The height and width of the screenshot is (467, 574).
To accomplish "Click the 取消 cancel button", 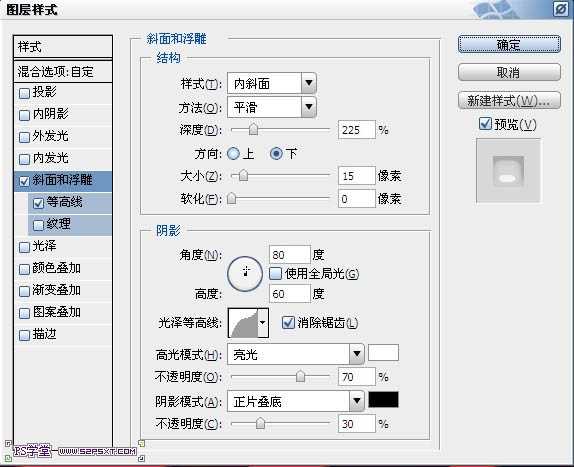I will 509,72.
